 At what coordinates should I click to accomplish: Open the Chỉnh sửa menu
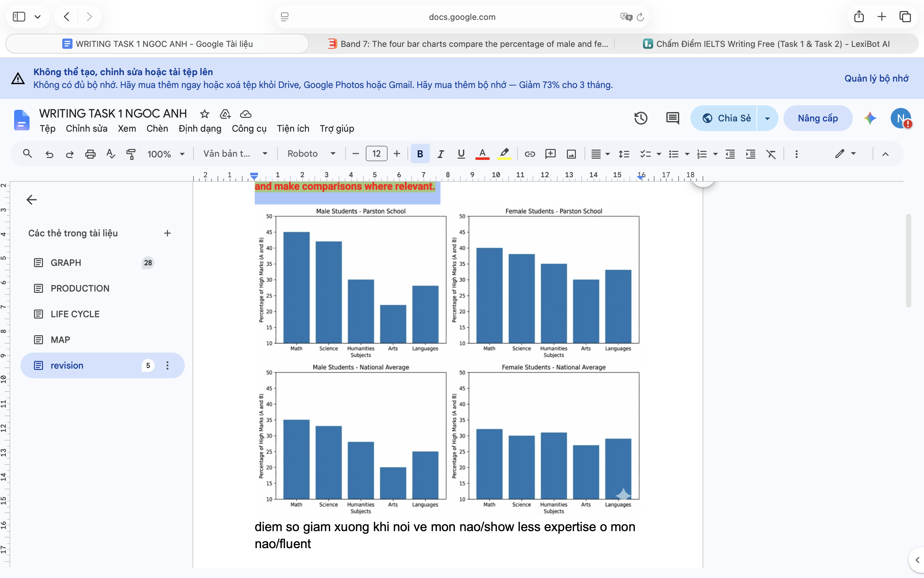point(87,128)
